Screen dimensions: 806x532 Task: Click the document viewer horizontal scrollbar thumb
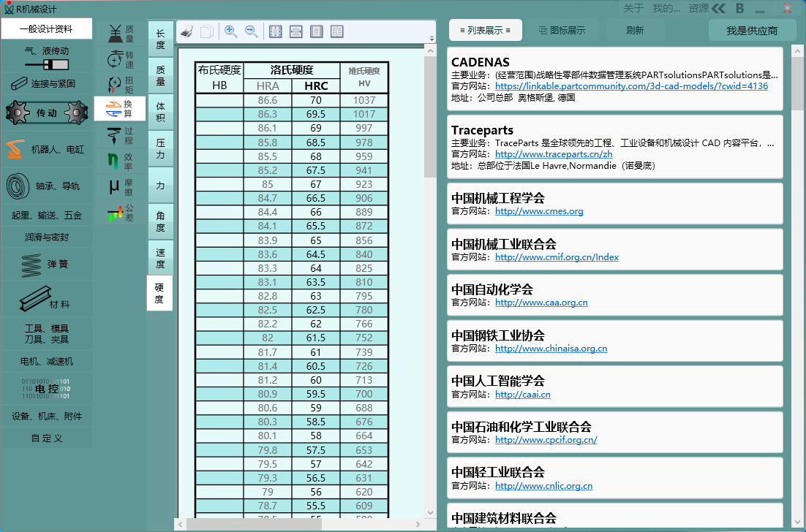click(x=254, y=524)
